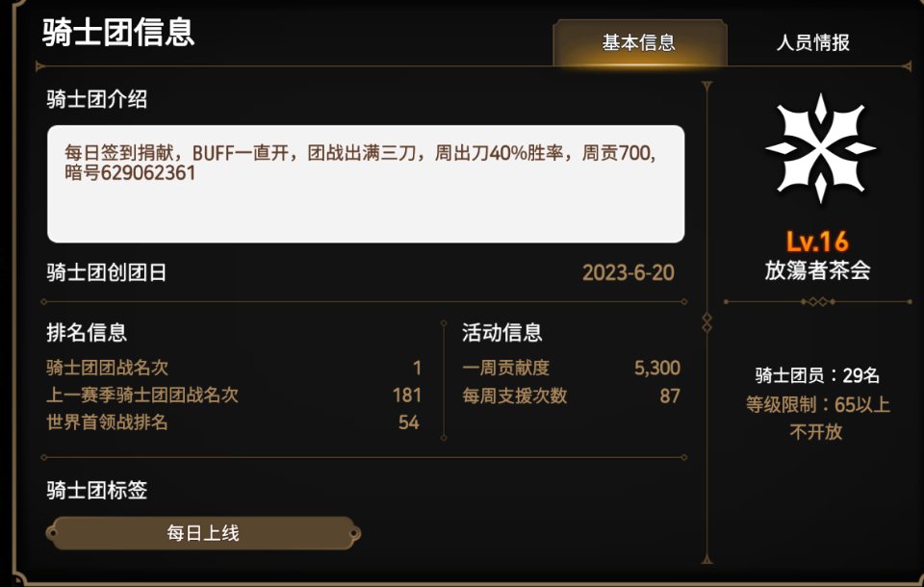Viewport: 924px width, 587px height.
Task: Click the creation date 2023-6-20
Action: pos(629,273)
